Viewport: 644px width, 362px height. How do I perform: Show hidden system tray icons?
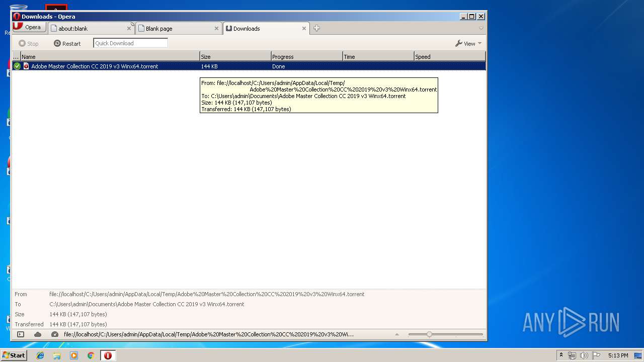click(561, 355)
